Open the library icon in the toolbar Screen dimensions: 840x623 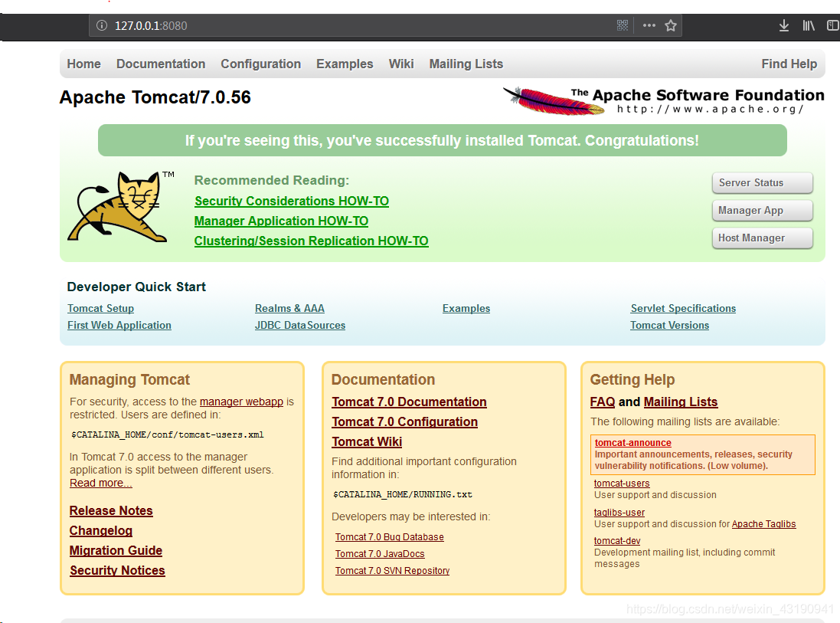(x=809, y=25)
